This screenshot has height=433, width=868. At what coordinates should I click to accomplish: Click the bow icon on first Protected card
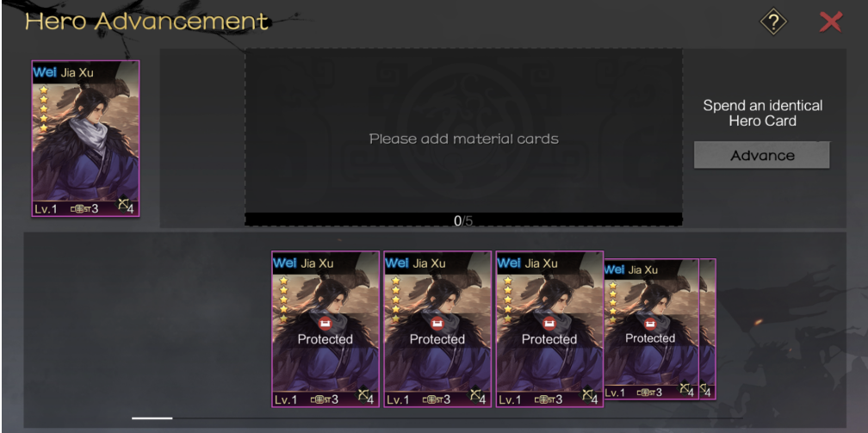(x=363, y=395)
